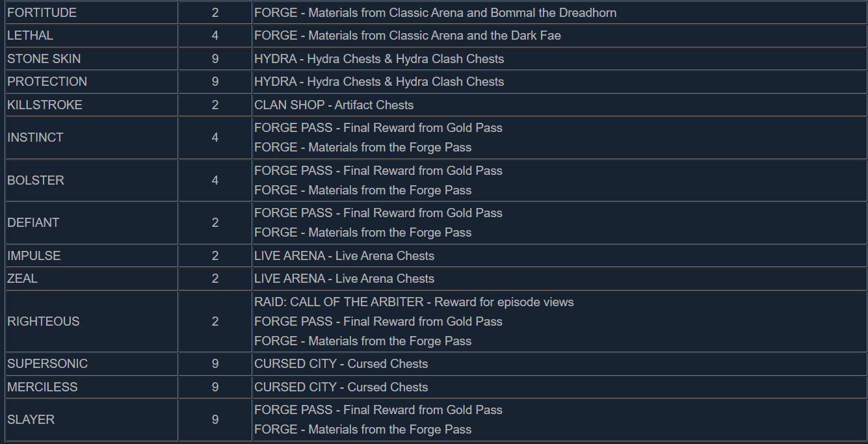Click the ZEAL set name
This screenshot has height=444, width=868.
22,278
